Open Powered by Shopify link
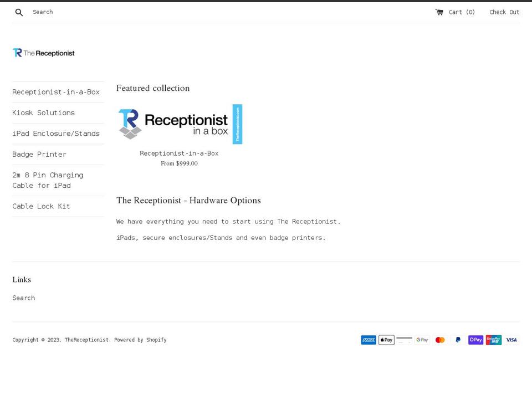The width and height of the screenshot is (532, 399). (140, 340)
